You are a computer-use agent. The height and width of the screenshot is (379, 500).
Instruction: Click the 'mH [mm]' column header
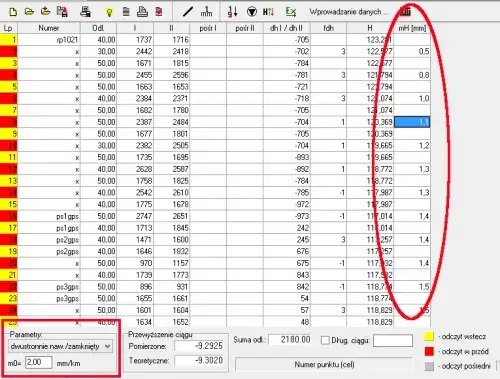[412, 28]
